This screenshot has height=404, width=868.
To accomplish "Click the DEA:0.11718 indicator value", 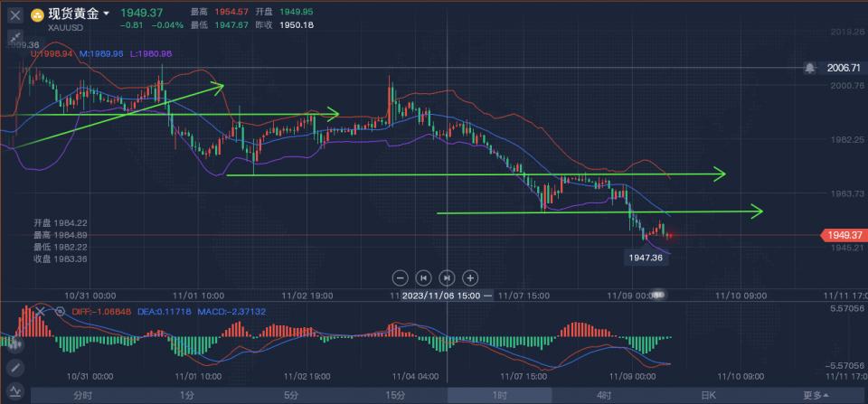I will pyautogui.click(x=165, y=312).
